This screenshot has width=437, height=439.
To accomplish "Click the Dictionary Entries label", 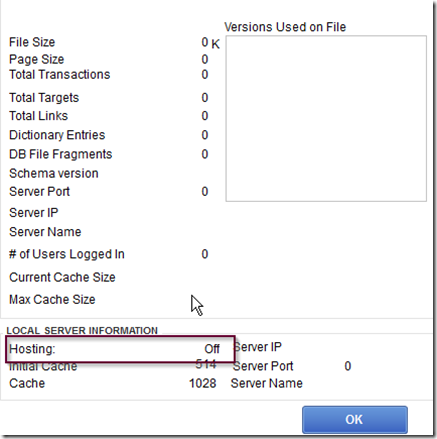I will coord(57,135).
